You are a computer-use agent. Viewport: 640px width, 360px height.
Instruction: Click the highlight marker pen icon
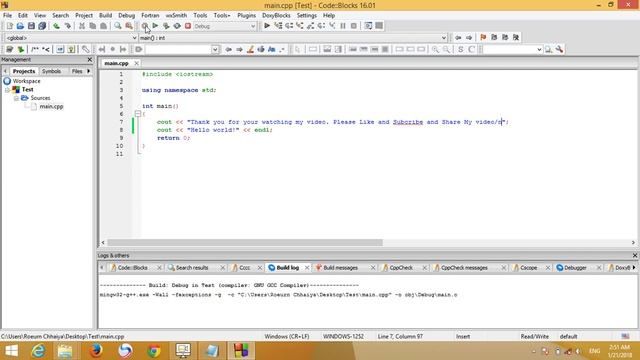point(250,49)
